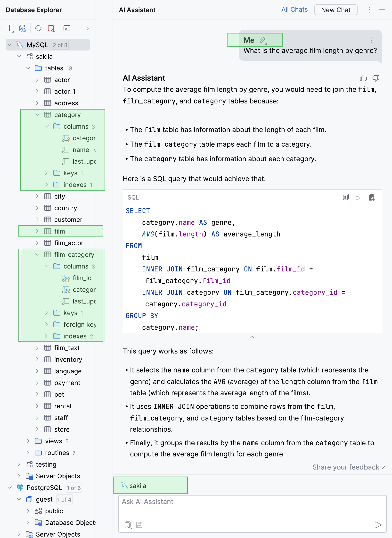This screenshot has height=538, width=392.
Task: Open All Chats list
Action: (x=294, y=10)
